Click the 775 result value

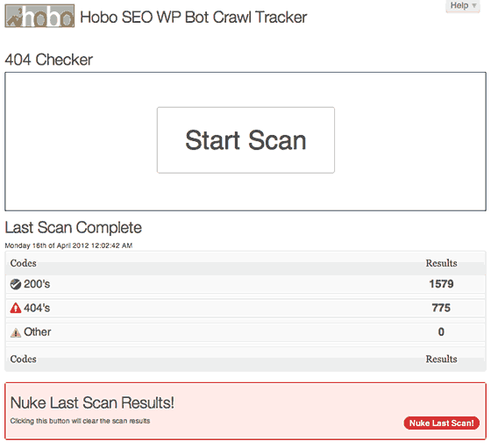[441, 308]
